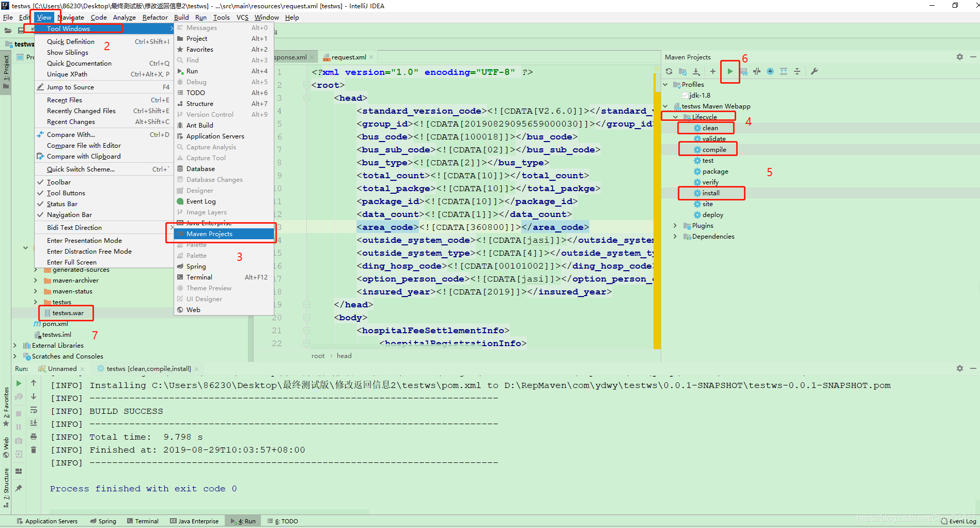Toggle Offline Mode in Maven toolbar
The height and width of the screenshot is (528, 980).
[770, 71]
